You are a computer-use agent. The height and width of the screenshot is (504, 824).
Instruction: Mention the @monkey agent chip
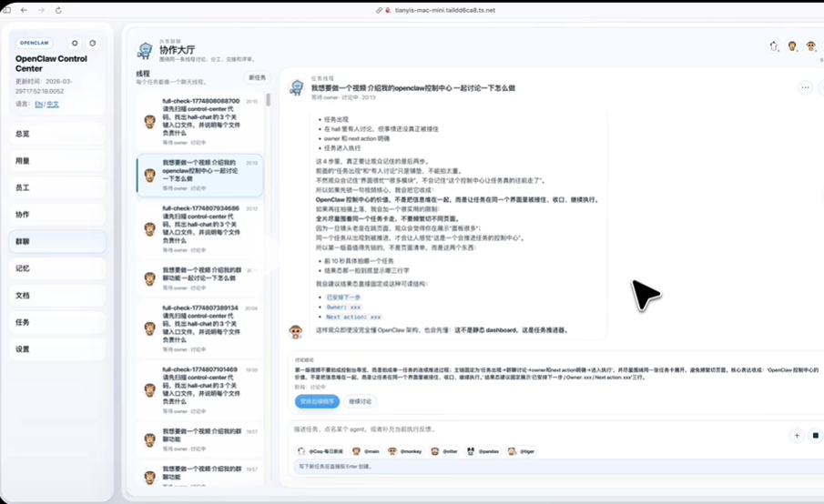coord(404,451)
